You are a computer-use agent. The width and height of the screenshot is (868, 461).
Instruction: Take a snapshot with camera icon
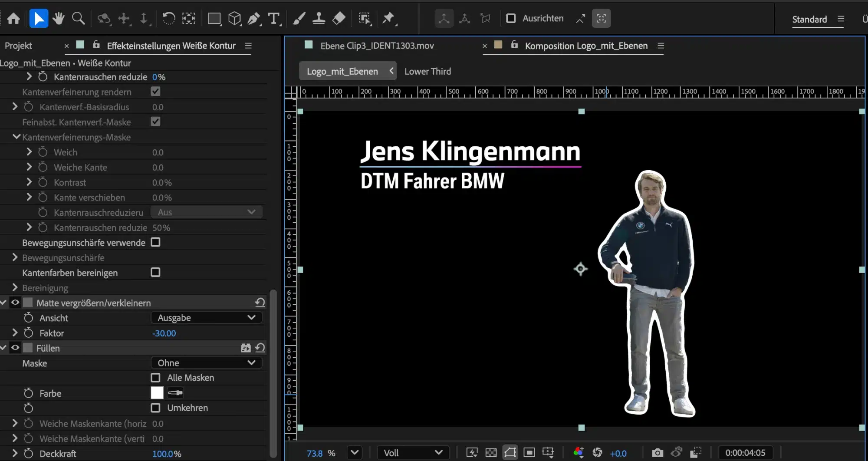[x=658, y=453]
